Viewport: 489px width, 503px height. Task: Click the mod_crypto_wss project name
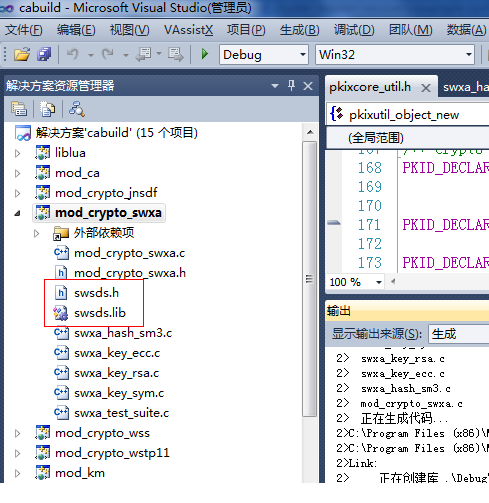tap(102, 433)
